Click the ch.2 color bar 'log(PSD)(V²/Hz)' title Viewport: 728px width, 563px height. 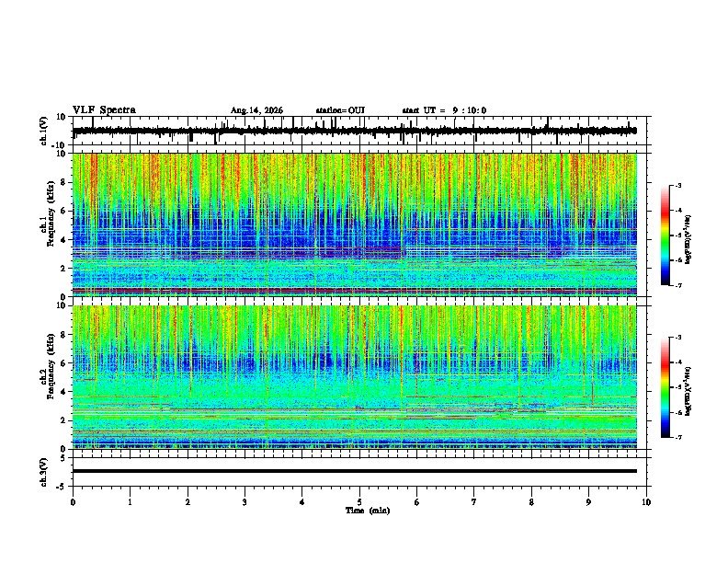pyautogui.click(x=688, y=391)
